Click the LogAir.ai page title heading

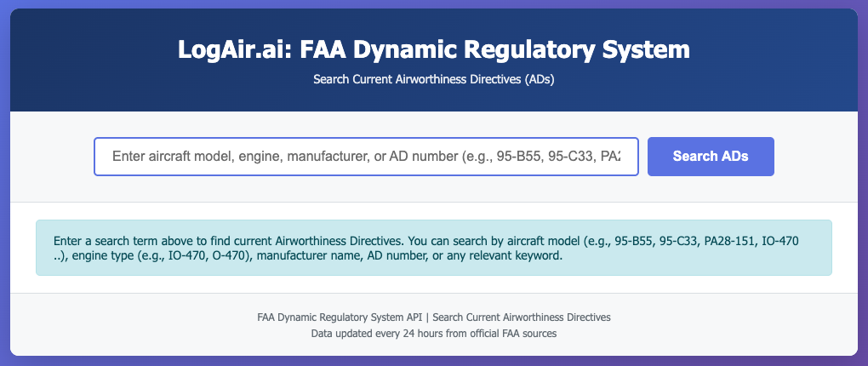(433, 49)
